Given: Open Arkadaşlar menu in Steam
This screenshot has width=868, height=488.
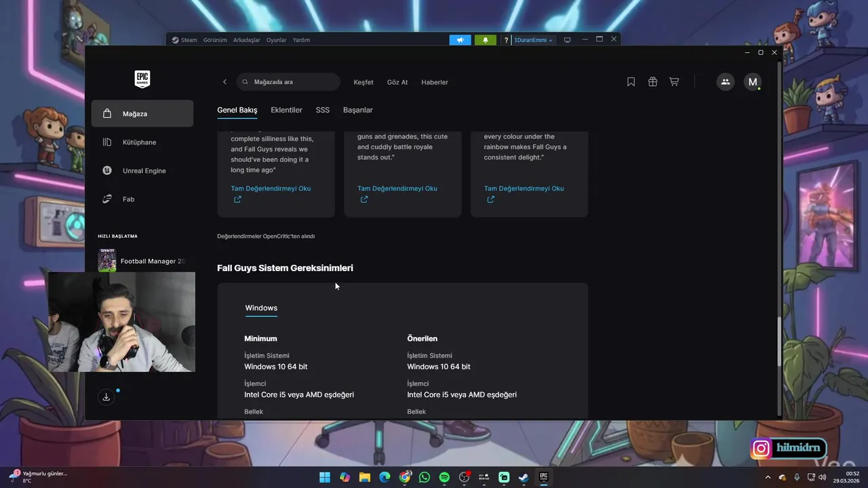Looking at the screenshot, I should [x=247, y=40].
